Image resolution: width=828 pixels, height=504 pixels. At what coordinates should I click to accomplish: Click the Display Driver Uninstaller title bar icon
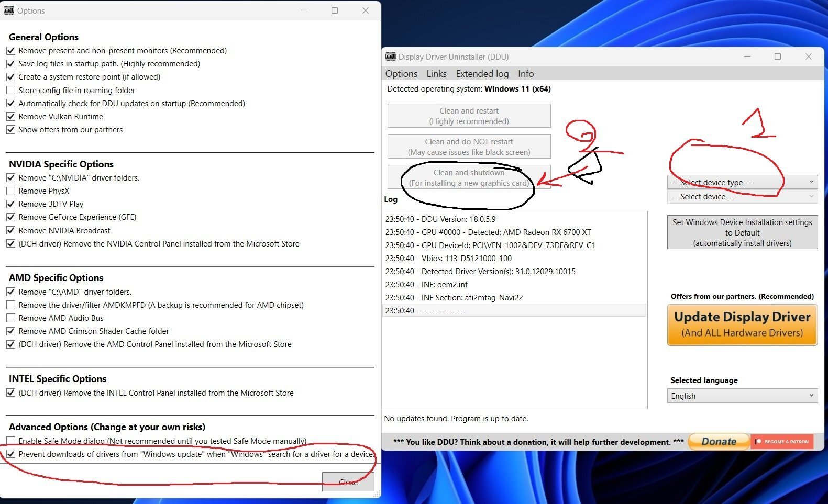(x=391, y=57)
